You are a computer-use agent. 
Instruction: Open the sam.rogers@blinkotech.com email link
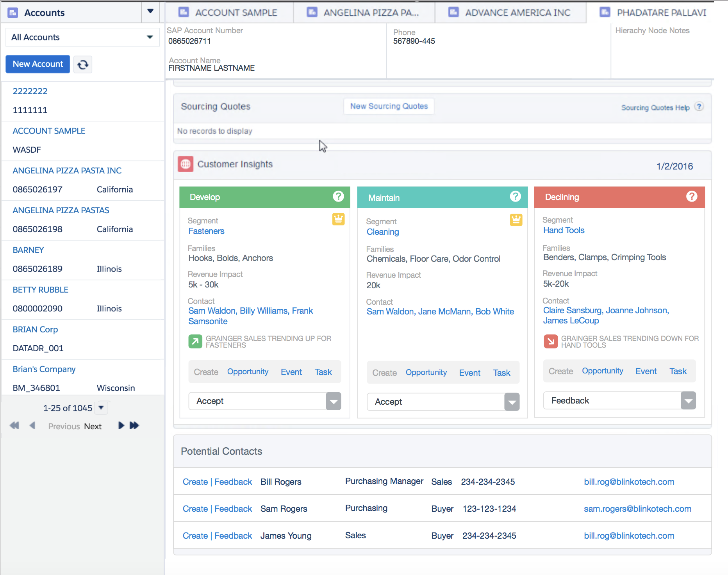637,509
